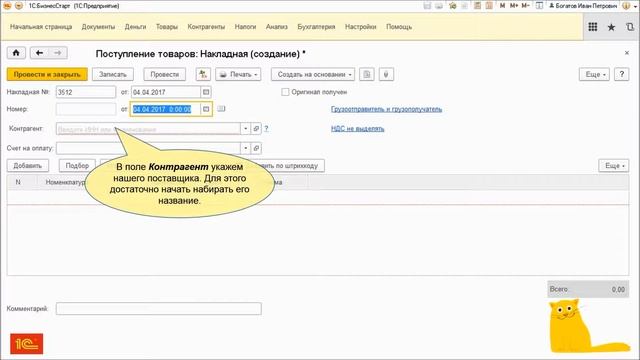Open the Деньги menu

(x=136, y=27)
